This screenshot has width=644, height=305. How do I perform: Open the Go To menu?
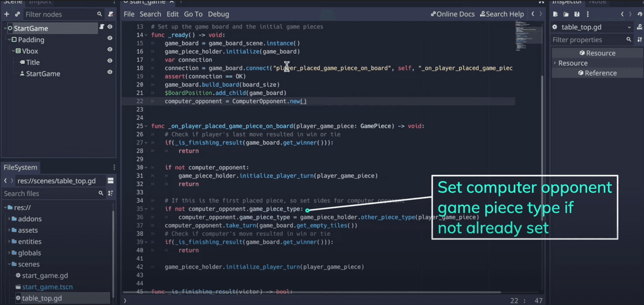(193, 14)
